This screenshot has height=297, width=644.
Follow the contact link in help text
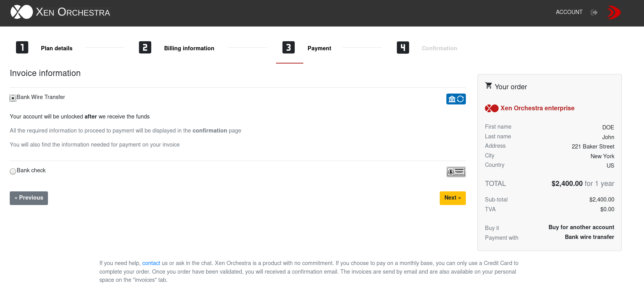[x=151, y=263]
